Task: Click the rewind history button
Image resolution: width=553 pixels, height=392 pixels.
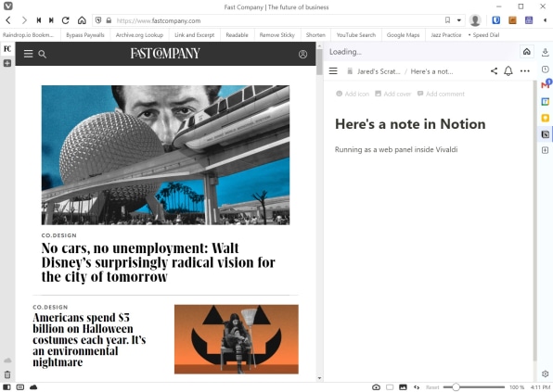Action: (39, 20)
